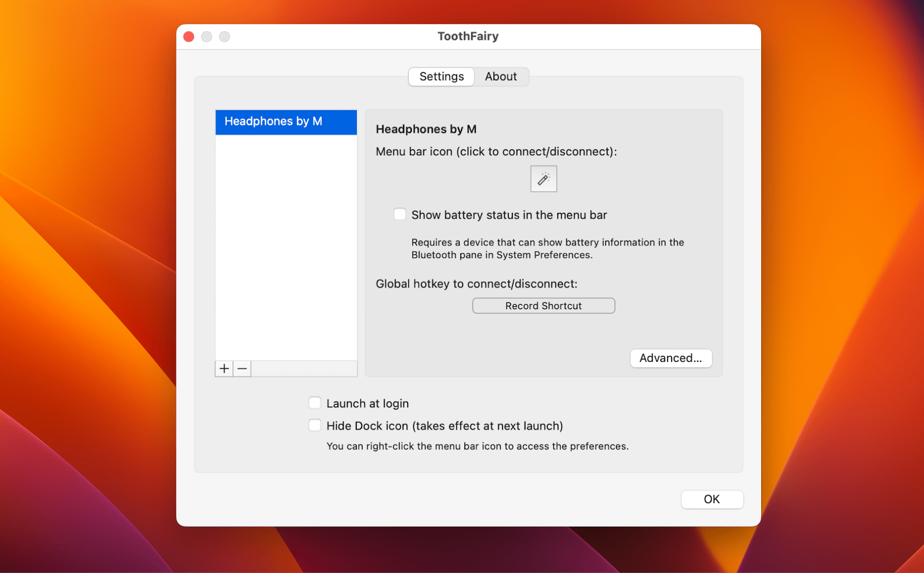Click empty space in the device list
The width and height of the screenshot is (924, 573).
[x=285, y=248]
